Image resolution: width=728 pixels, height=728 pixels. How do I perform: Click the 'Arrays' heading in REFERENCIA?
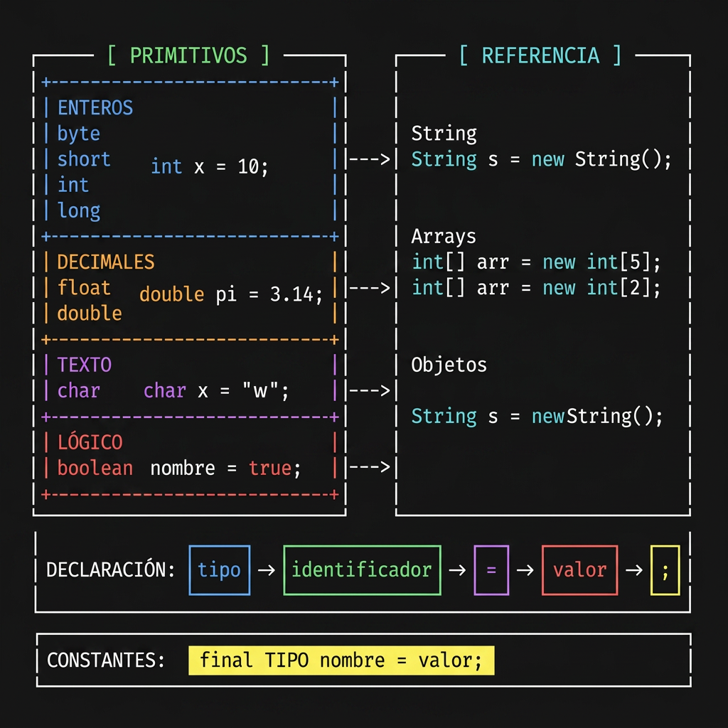444,237
